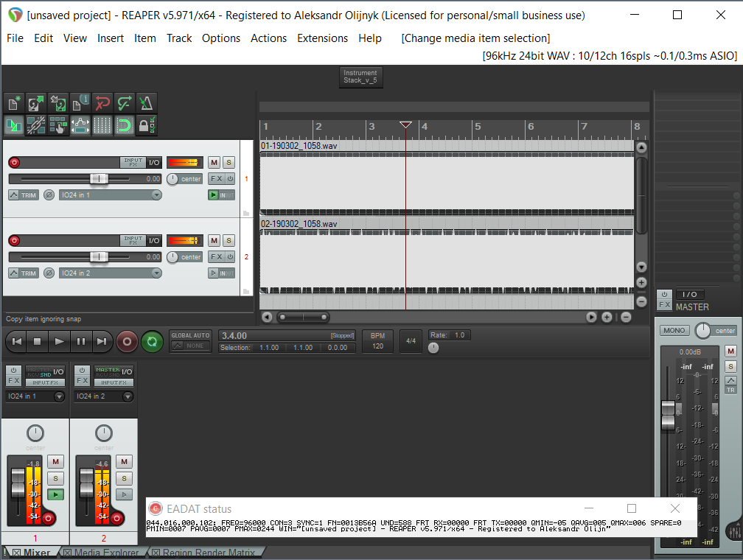Click track 2 volume fader
743x560 pixels.
(x=99, y=256)
